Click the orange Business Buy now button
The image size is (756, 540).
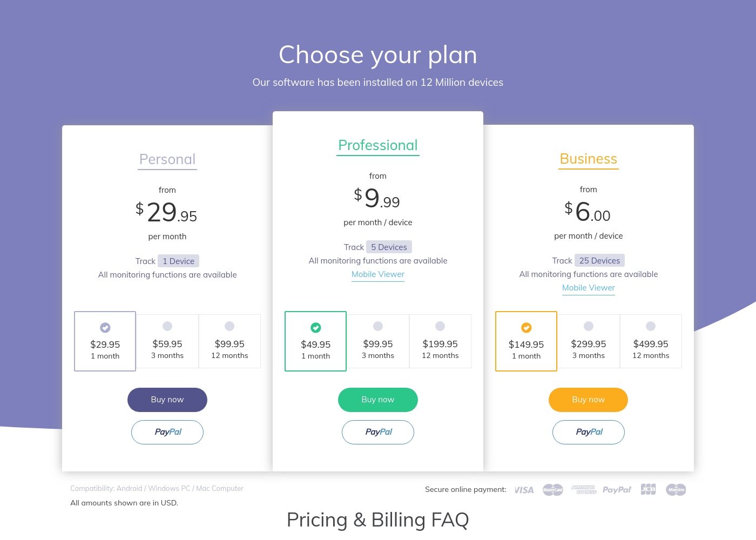589,400
